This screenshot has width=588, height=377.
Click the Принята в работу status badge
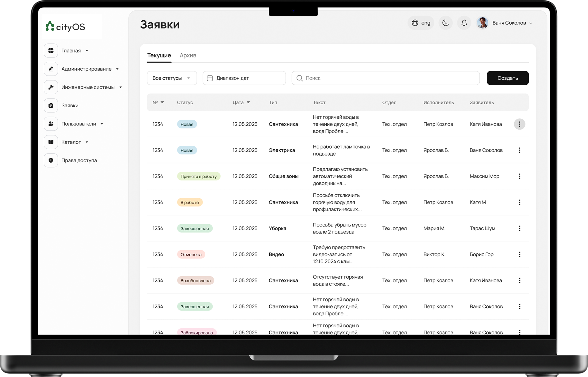pyautogui.click(x=199, y=176)
